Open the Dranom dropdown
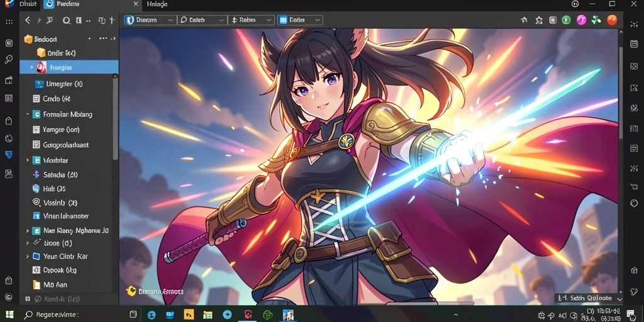 click(x=150, y=20)
